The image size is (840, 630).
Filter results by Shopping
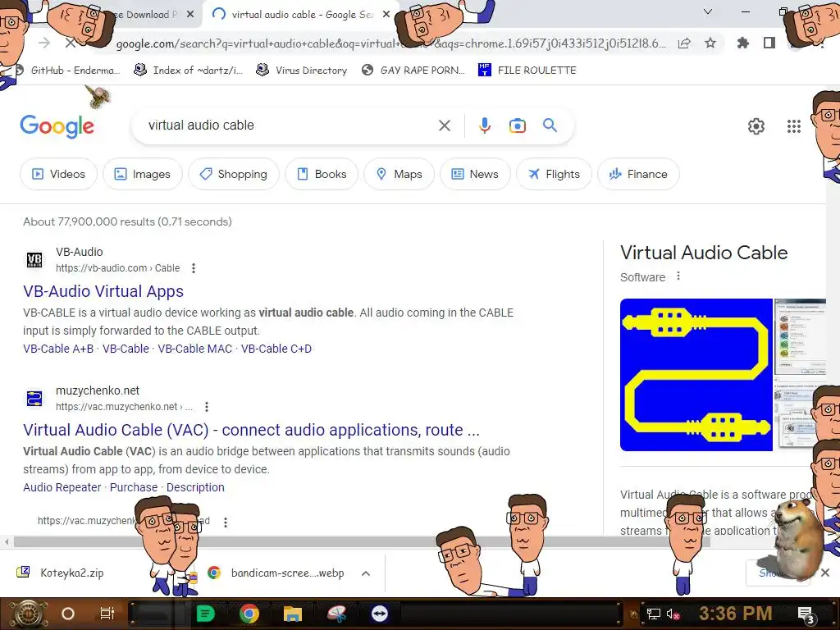234,174
